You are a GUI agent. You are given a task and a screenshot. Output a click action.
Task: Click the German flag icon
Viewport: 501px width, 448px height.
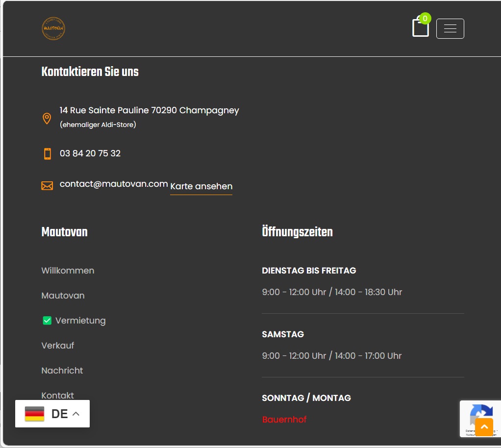[x=34, y=414]
